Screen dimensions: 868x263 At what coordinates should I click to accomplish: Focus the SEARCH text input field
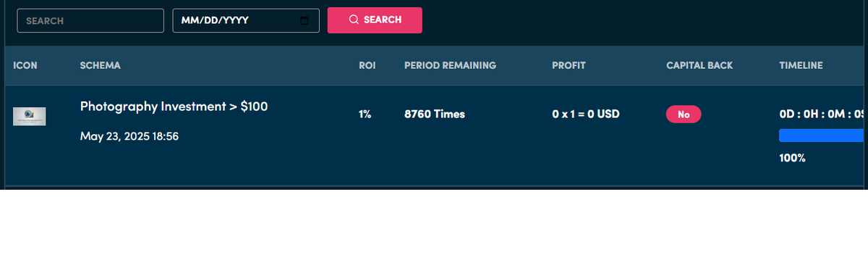coord(90,20)
